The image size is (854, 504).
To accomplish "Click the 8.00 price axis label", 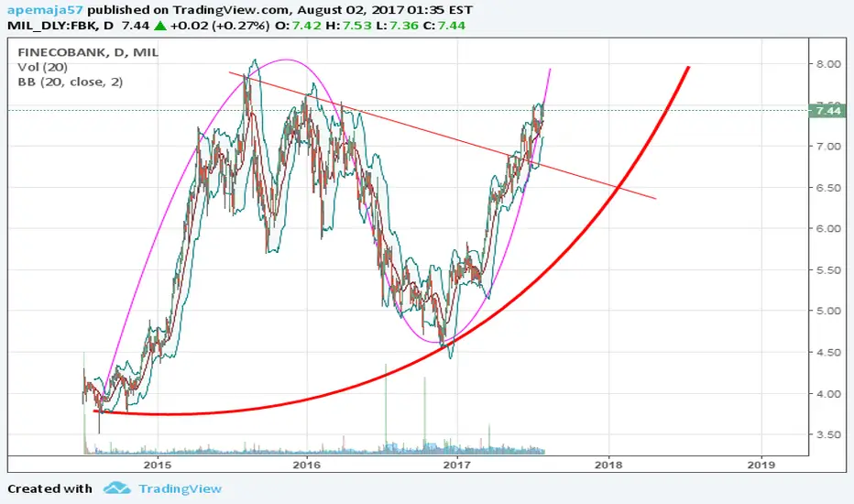I will (x=829, y=64).
